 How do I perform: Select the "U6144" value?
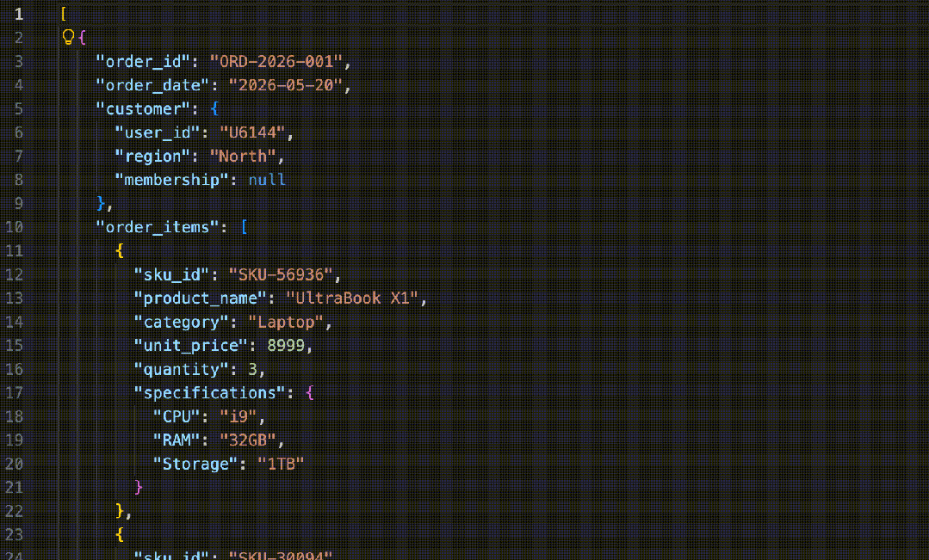(x=252, y=132)
